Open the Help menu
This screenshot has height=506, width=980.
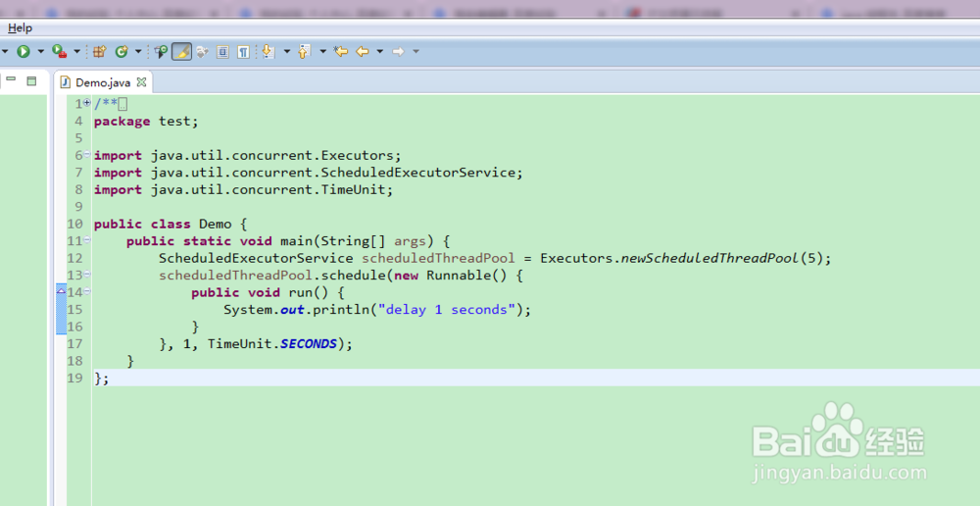pyautogui.click(x=20, y=28)
